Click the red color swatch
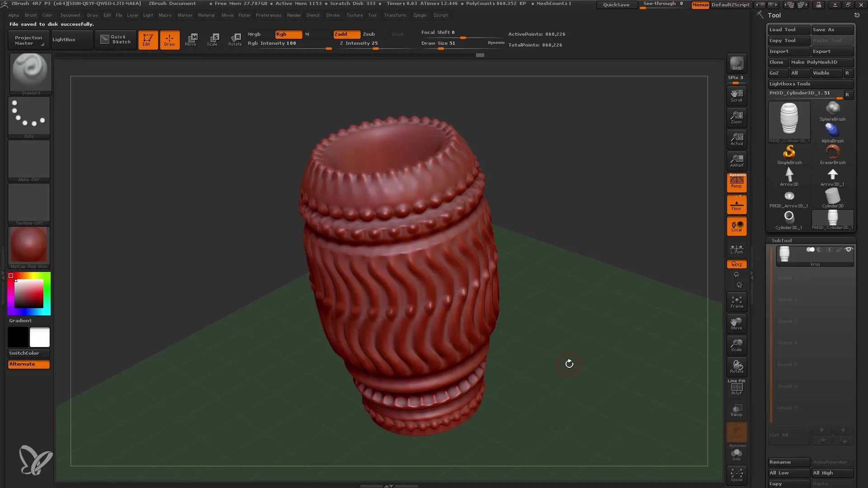868x488 pixels. [x=11, y=275]
